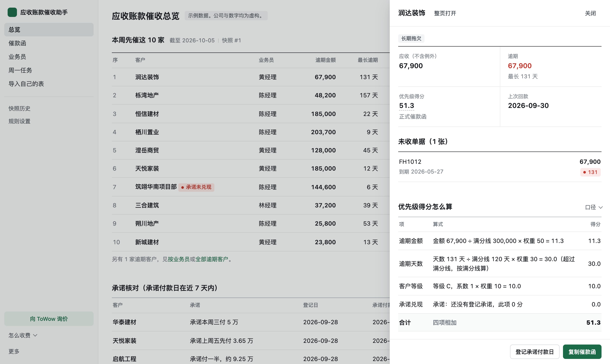Go to the 催款函 page

49,43
